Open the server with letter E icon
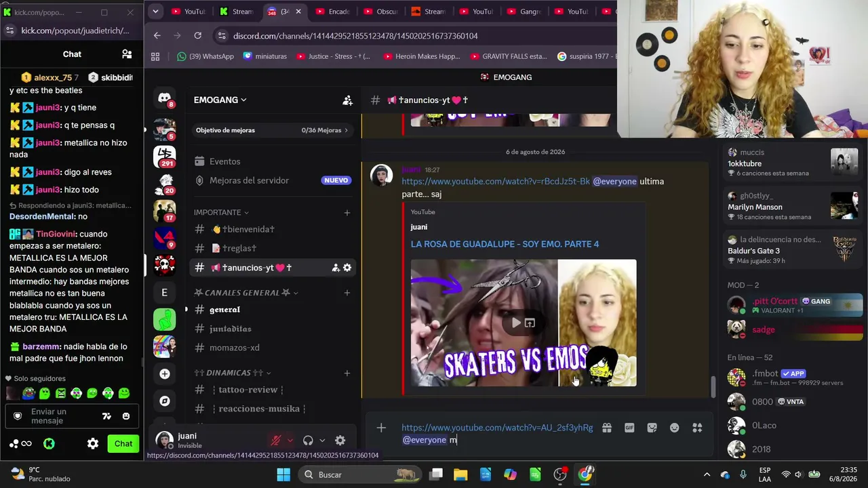868x488 pixels. 164,292
